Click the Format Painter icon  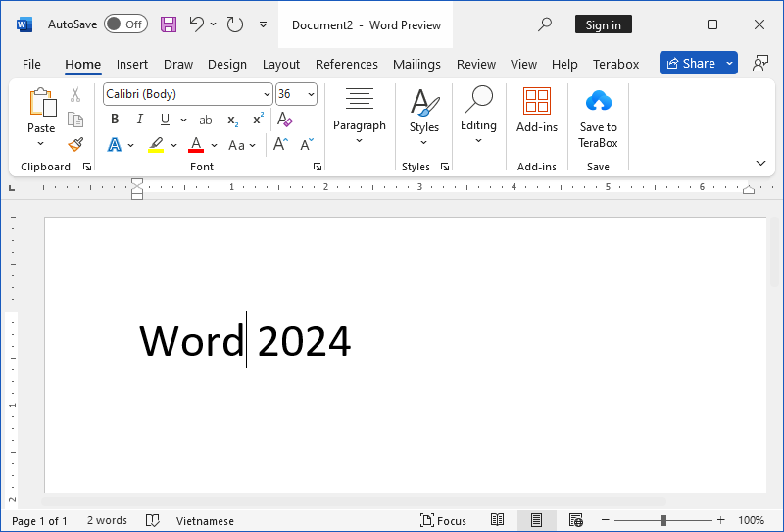pos(75,145)
